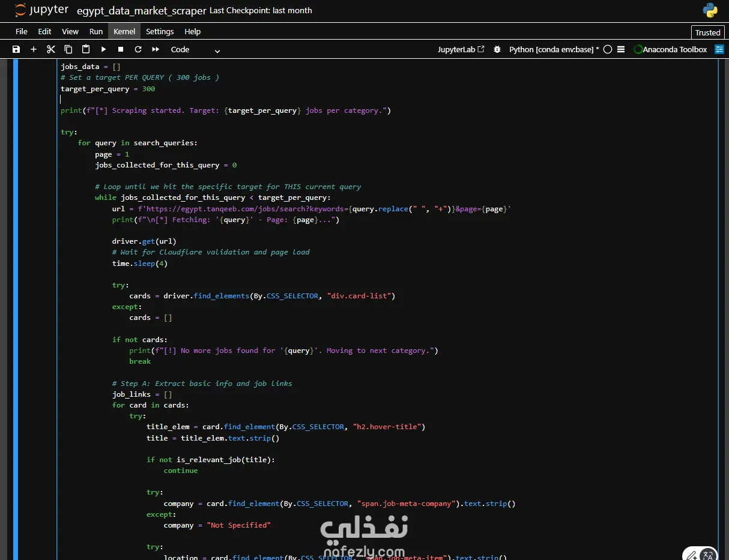
Task: Click the kernel status circle indicator
Action: (x=608, y=49)
